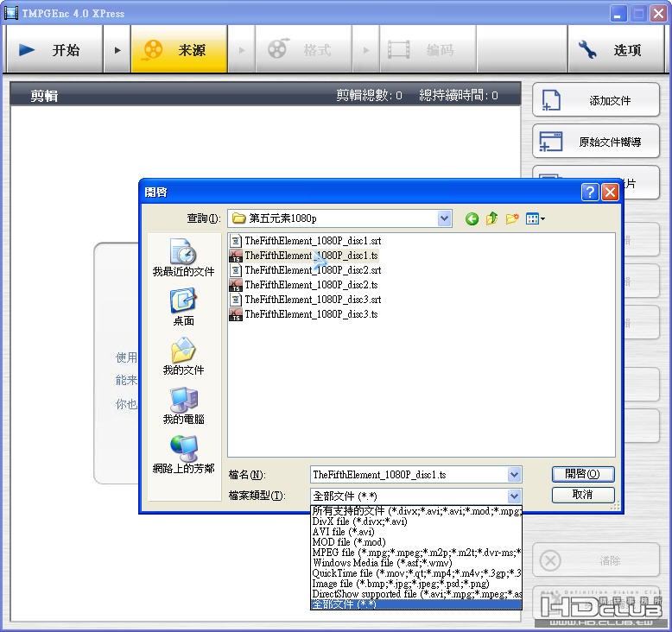Click the disc2.ts file's TS icon

236,285
